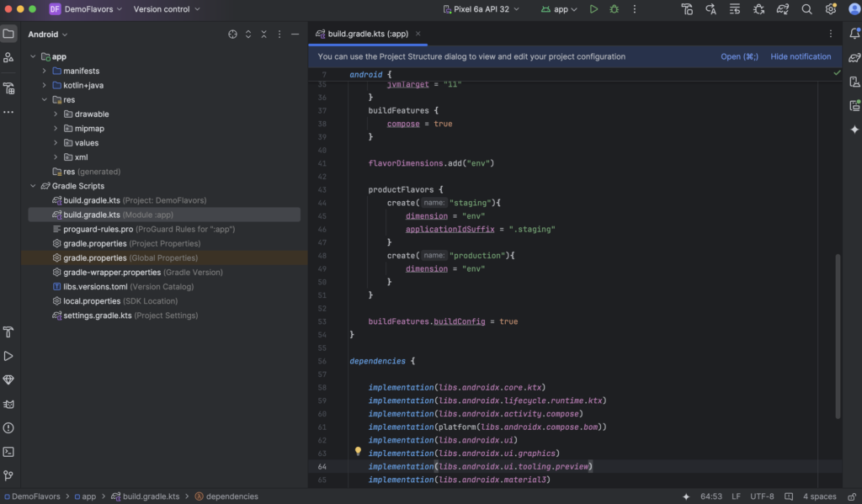Run the app with the green play button

(593, 9)
